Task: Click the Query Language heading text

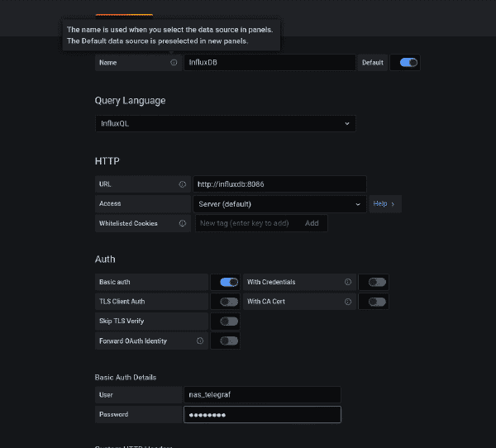Action: 130,101
